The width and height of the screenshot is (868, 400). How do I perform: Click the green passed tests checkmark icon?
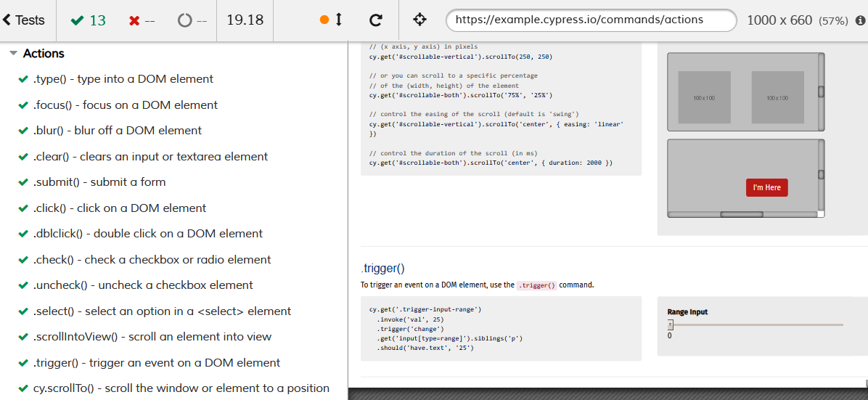[x=77, y=20]
